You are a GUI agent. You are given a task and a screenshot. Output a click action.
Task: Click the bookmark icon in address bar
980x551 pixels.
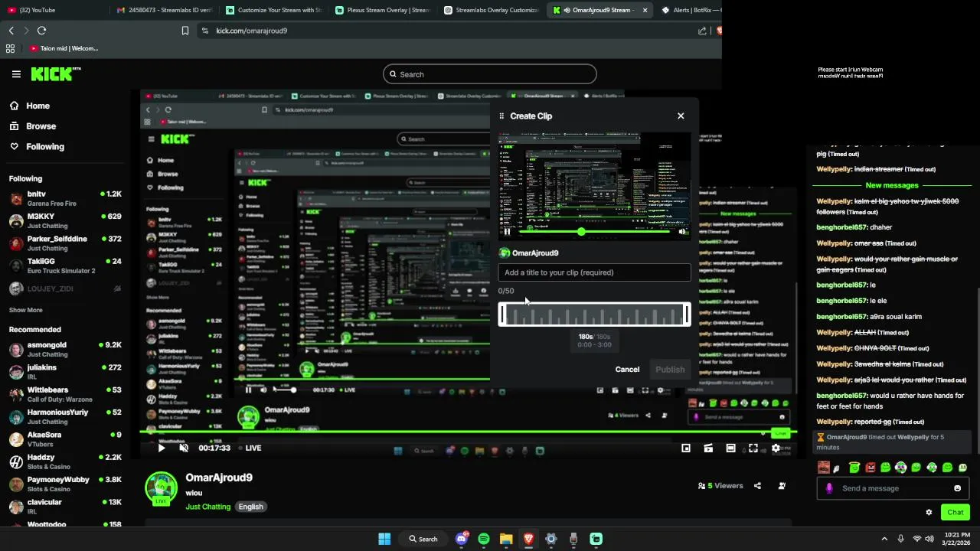click(x=185, y=31)
